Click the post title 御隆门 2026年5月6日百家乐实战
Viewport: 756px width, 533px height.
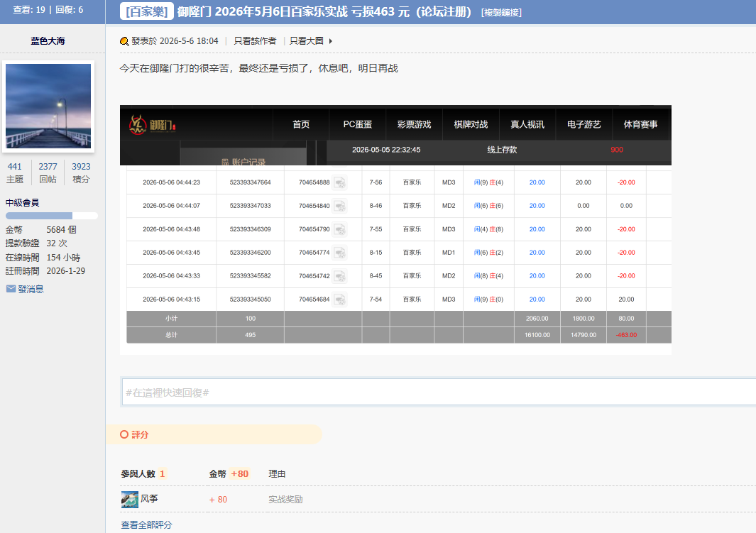click(324, 11)
